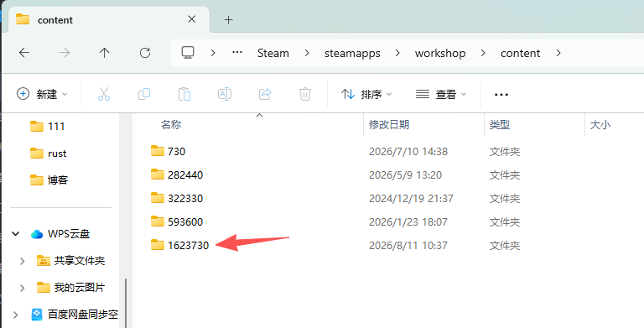This screenshot has width=644, height=328.
Task: Click the Cut scissors icon
Action: 104,94
